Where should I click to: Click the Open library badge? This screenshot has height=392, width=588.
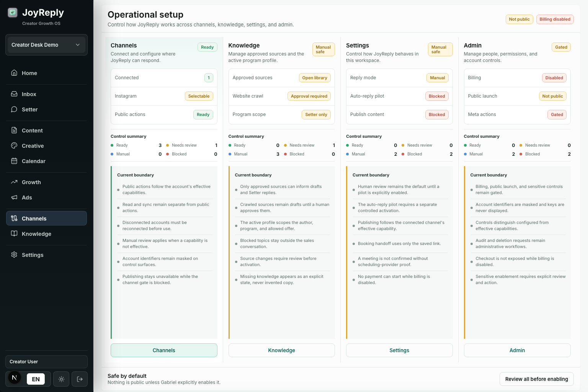(x=315, y=78)
